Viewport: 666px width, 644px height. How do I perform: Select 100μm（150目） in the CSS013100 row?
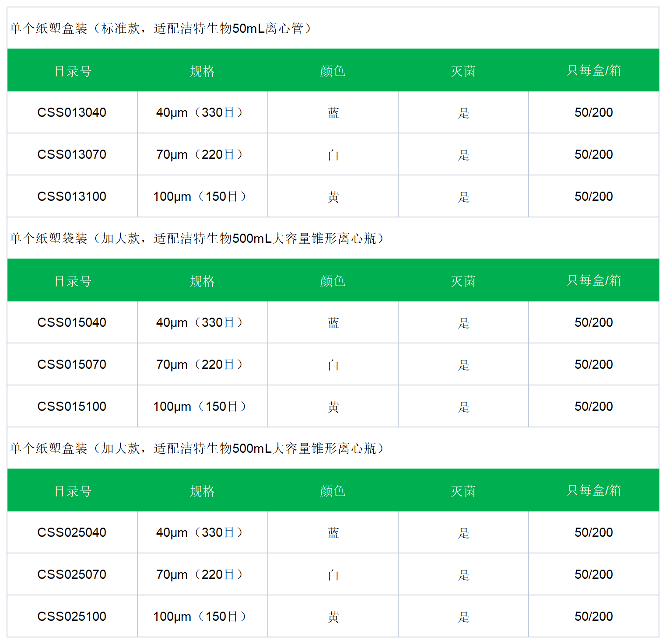(x=201, y=196)
